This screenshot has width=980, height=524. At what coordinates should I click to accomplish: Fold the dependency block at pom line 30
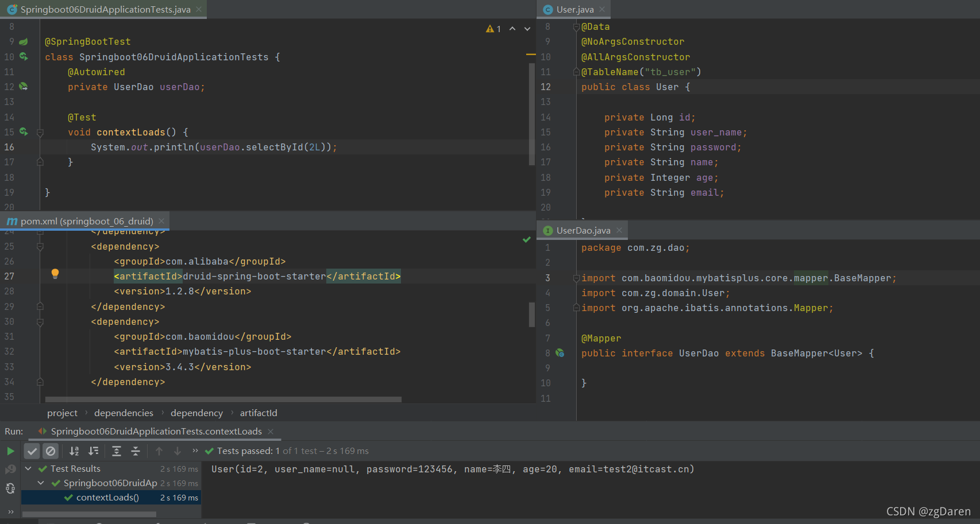[40, 322]
